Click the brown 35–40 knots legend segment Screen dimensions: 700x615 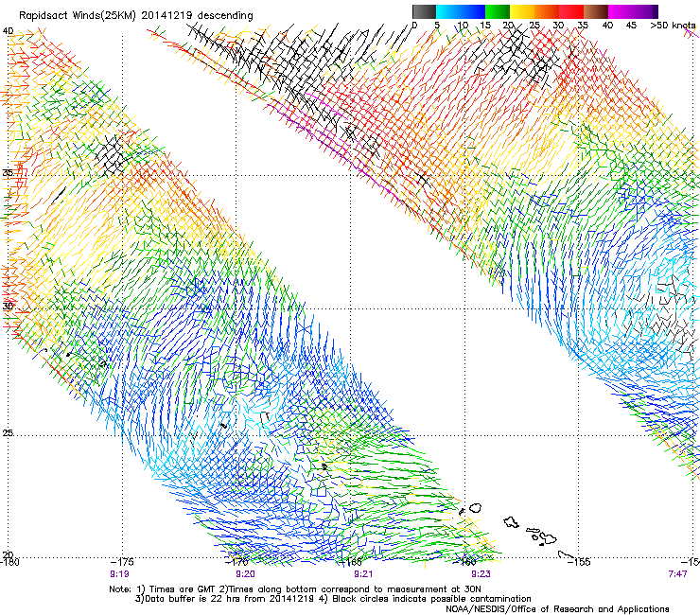tap(596, 11)
